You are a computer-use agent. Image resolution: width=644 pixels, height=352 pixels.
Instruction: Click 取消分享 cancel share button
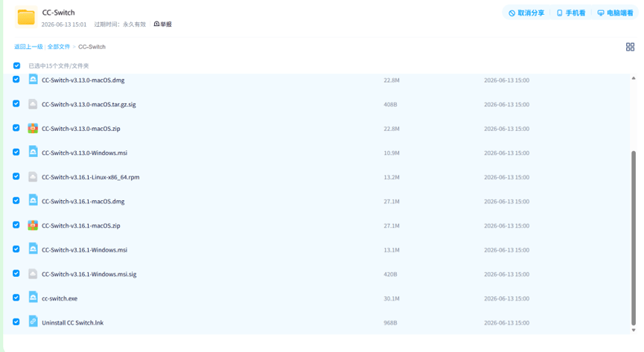point(526,13)
